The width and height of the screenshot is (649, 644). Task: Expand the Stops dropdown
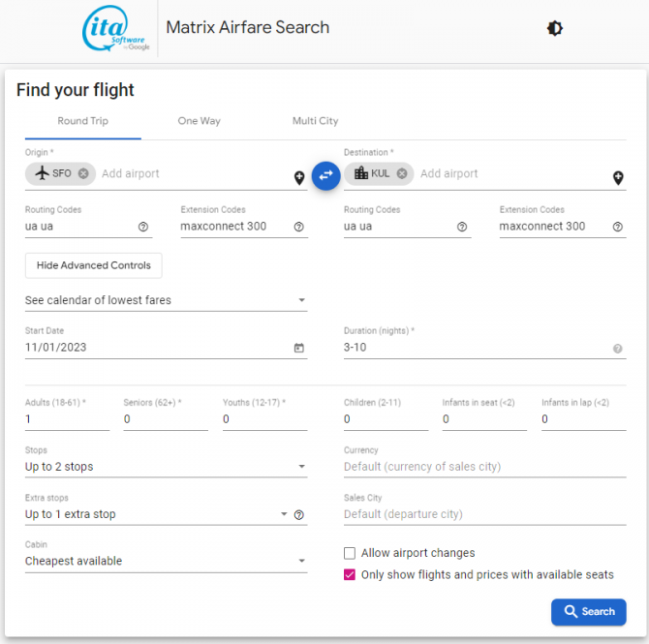pyautogui.click(x=166, y=467)
